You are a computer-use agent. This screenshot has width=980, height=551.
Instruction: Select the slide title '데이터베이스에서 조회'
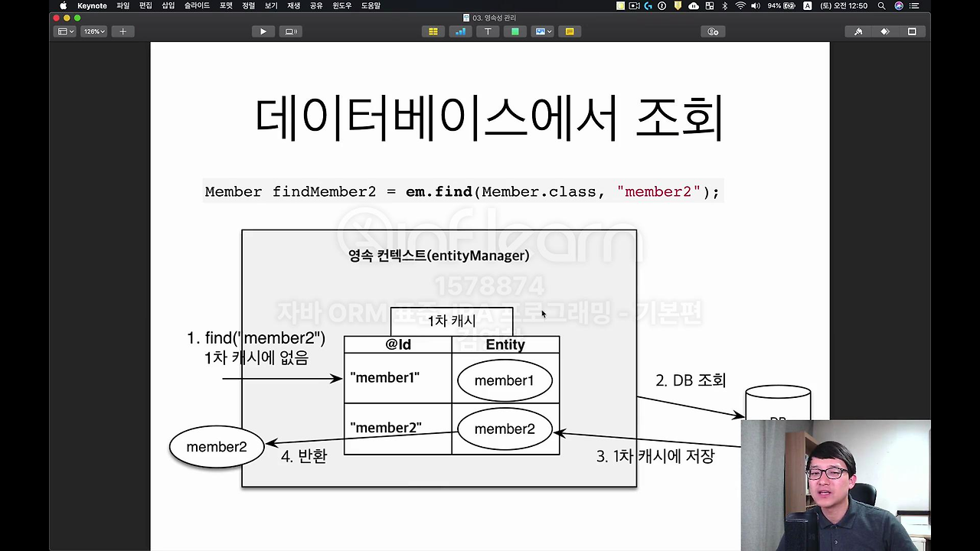coord(489,118)
